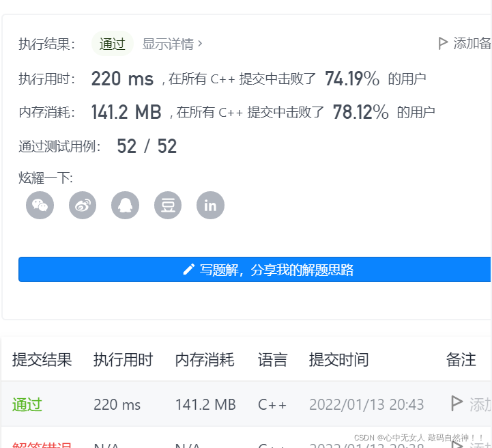Click the 通过 result badge

click(x=113, y=44)
